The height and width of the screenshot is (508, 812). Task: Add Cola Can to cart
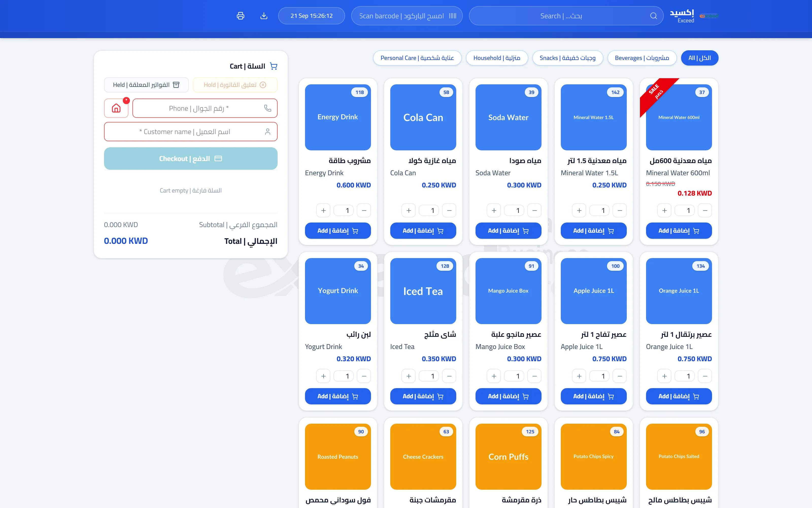[x=423, y=230]
